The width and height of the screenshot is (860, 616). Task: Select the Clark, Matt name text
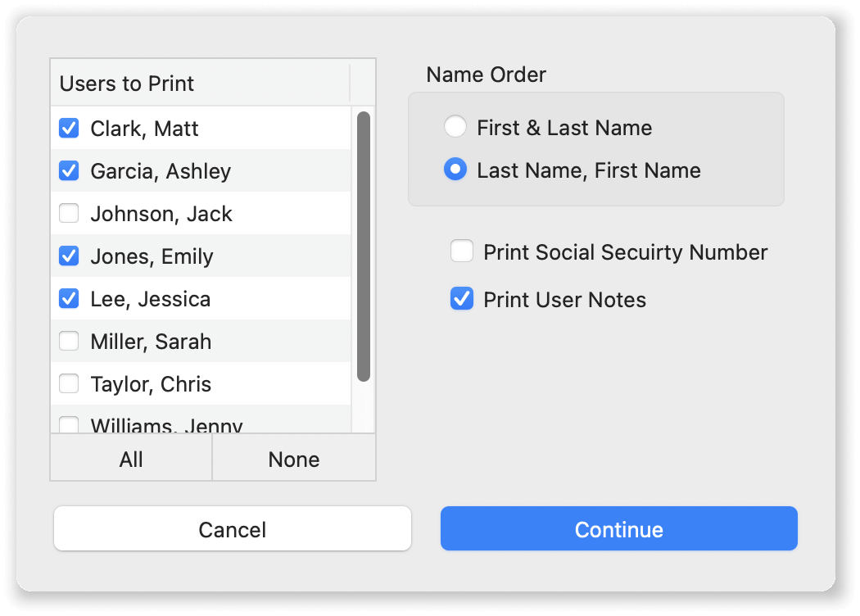click(144, 129)
